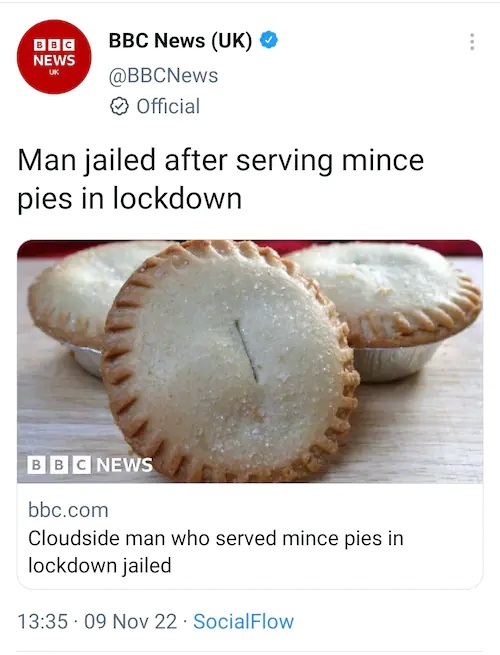The width and height of the screenshot is (500, 655).
Task: Open the three-dot more options menu
Action: pyautogui.click(x=472, y=42)
